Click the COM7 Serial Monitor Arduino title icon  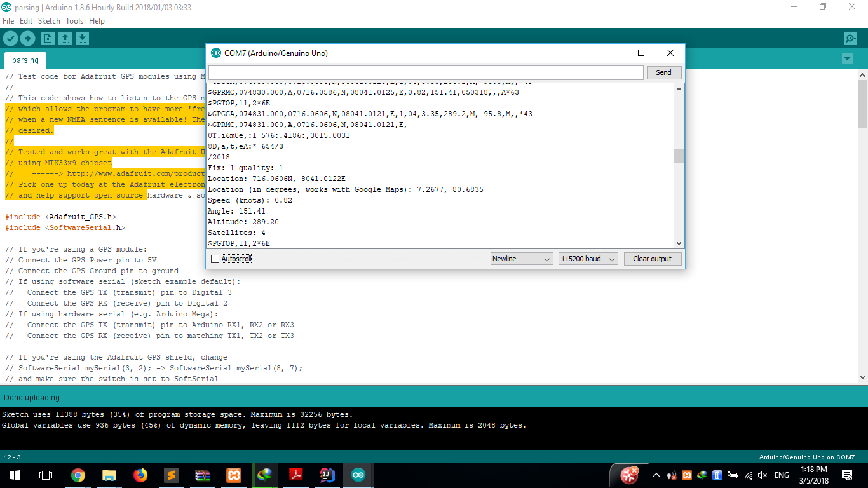pyautogui.click(x=216, y=53)
